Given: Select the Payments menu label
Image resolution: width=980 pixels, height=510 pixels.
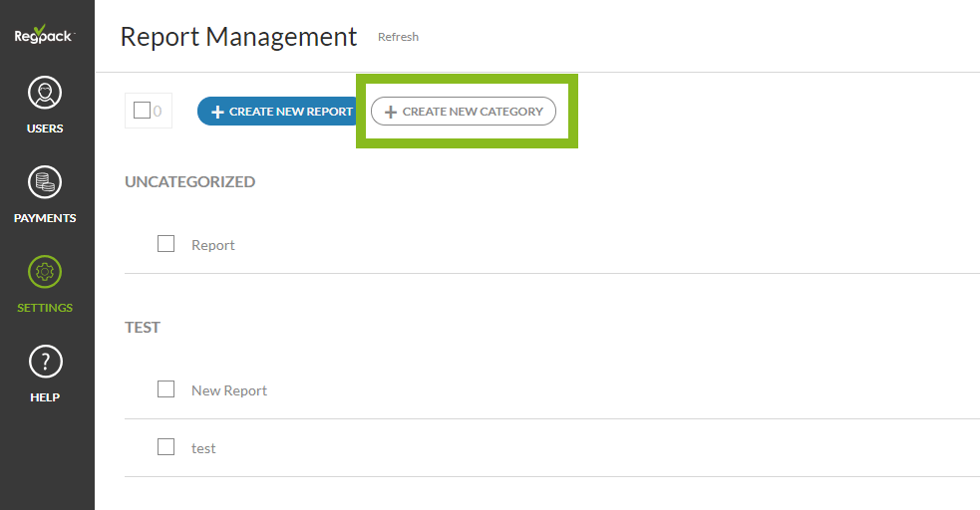Looking at the screenshot, I should [45, 218].
